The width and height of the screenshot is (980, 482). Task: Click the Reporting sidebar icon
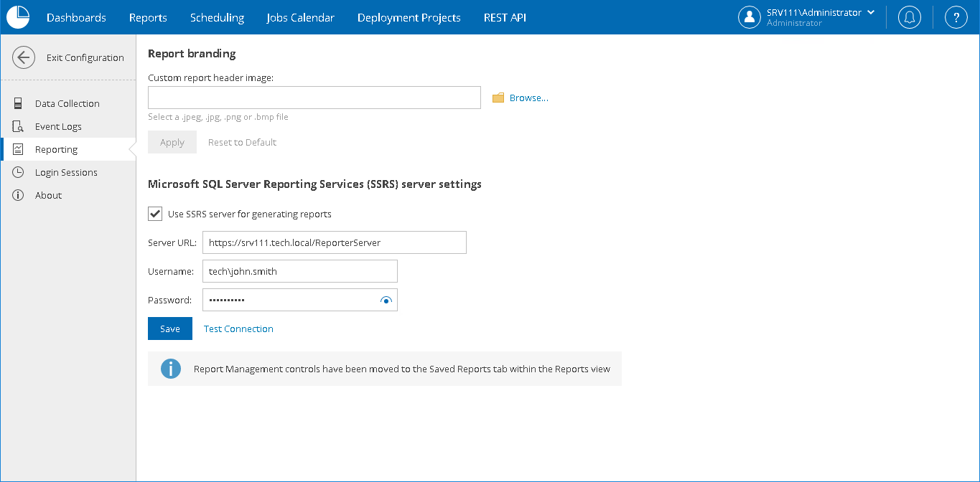[x=18, y=149]
